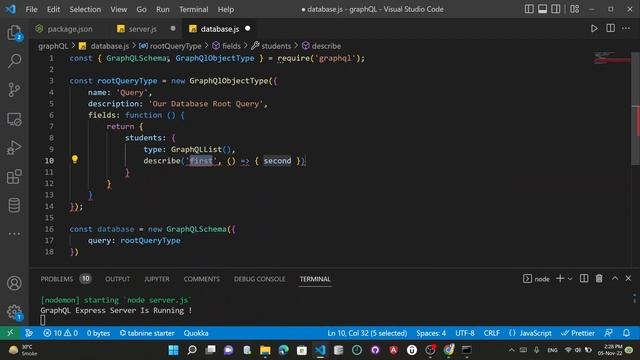
Task: Customize layout icon in title bar
Action: point(575,9)
